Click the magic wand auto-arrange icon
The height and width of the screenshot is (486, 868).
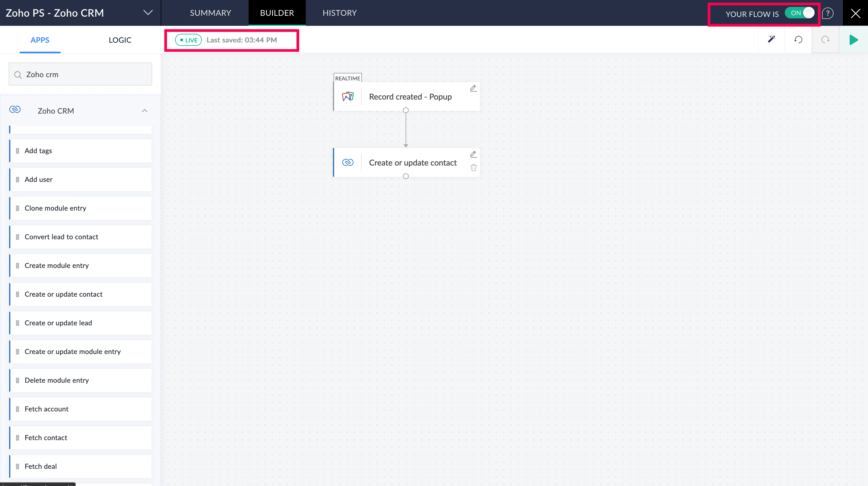click(771, 40)
